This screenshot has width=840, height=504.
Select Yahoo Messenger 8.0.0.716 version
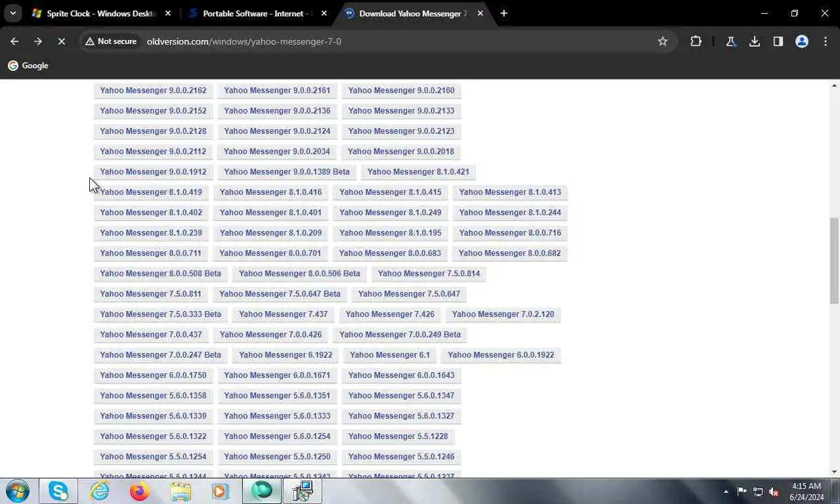pos(510,233)
